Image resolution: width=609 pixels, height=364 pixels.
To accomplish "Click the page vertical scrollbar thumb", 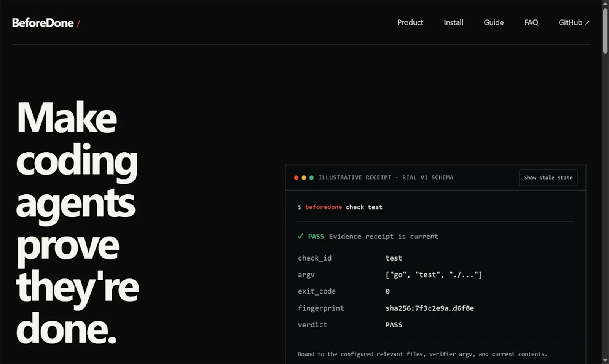I will (x=605, y=30).
